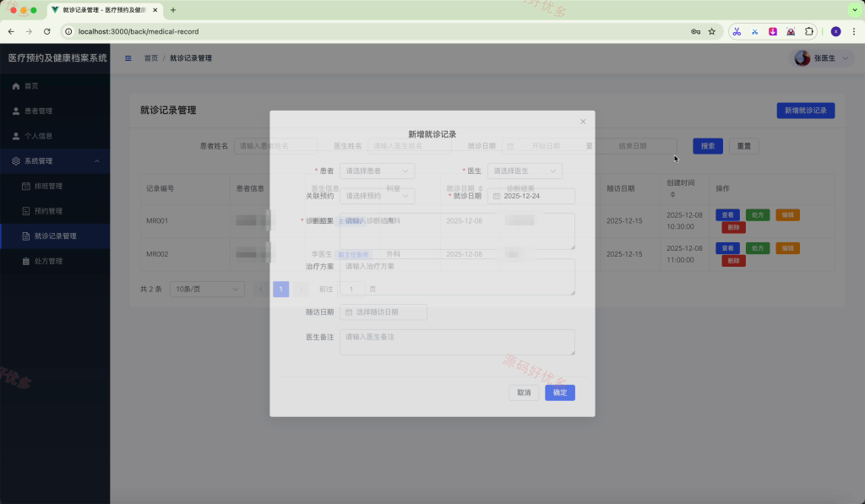865x504 pixels.
Task: Open 处方管理 in the sidebar
Action: 55,261
